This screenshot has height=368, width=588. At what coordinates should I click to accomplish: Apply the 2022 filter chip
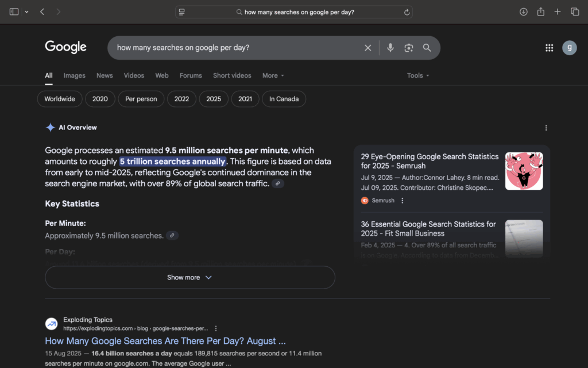click(181, 99)
